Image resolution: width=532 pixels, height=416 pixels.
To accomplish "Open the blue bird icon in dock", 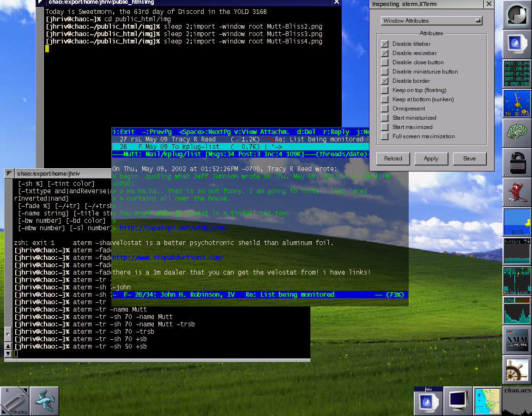I will pos(44,401).
